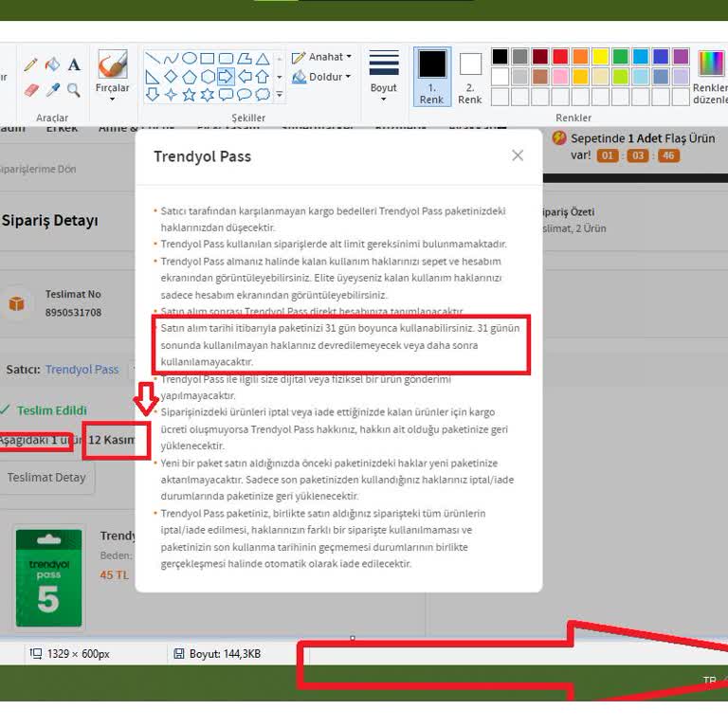The image size is (728, 728).
Task: Pick the red color swatch
Action: point(560,57)
